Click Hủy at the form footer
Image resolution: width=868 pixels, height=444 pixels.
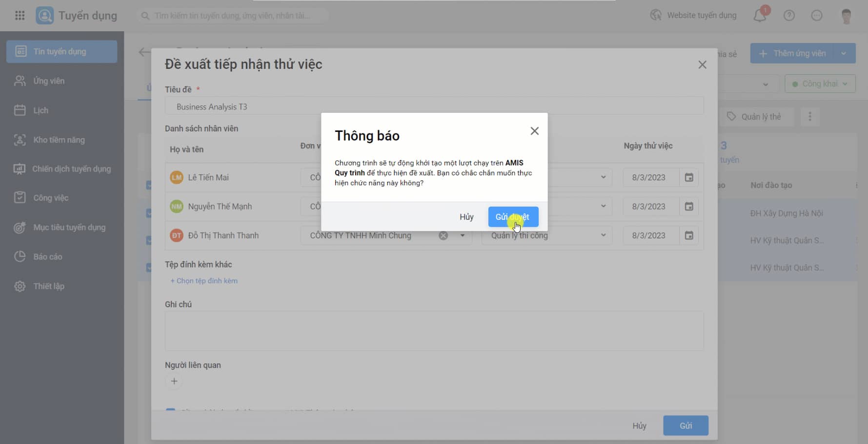coord(639,426)
